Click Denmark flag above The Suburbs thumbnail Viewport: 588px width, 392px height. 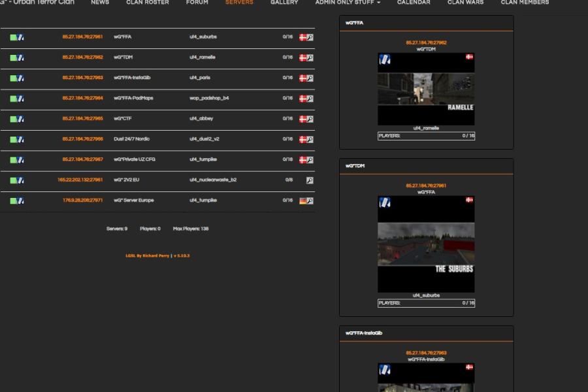point(469,200)
